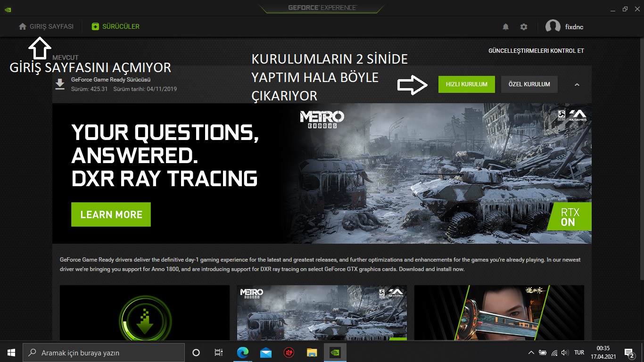Click the Sürüm: 425.31 text
This screenshot has width=644, height=362.
tap(90, 89)
